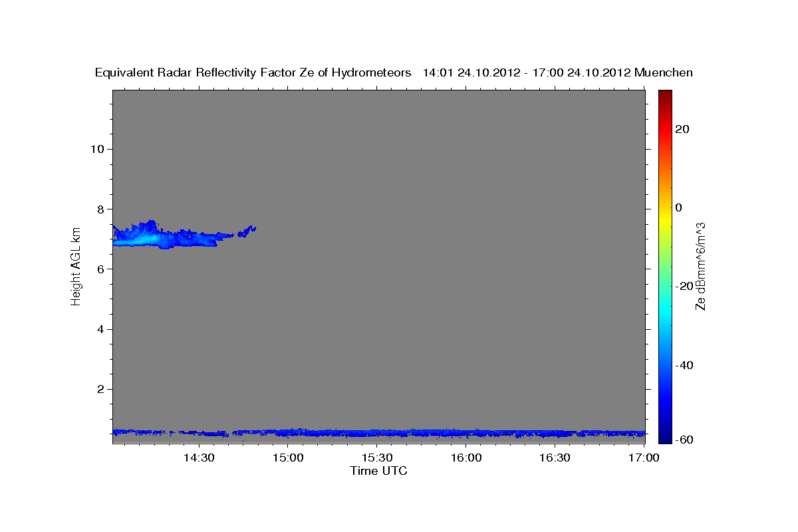This screenshot has width=798, height=532.
Task: Click the 'Muenchen' location text in the title
Action: point(664,73)
